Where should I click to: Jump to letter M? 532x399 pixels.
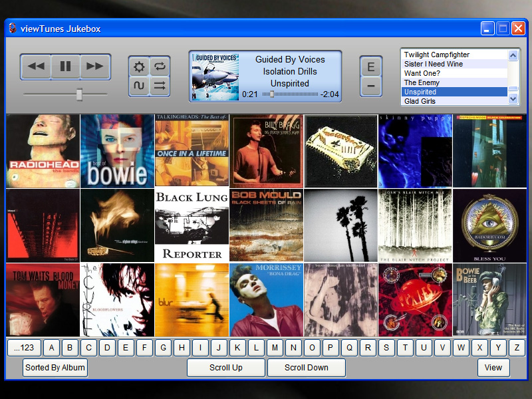point(275,347)
